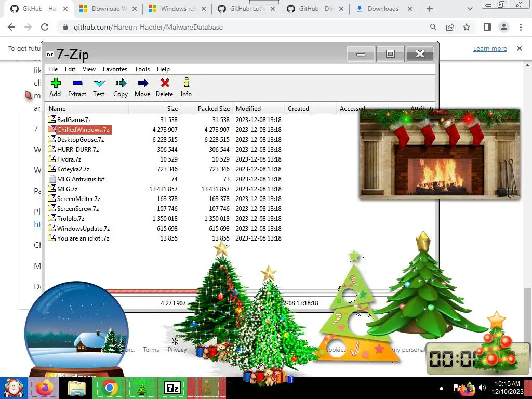
Task: Open Chrome's three-dot menu
Action: tap(521, 27)
